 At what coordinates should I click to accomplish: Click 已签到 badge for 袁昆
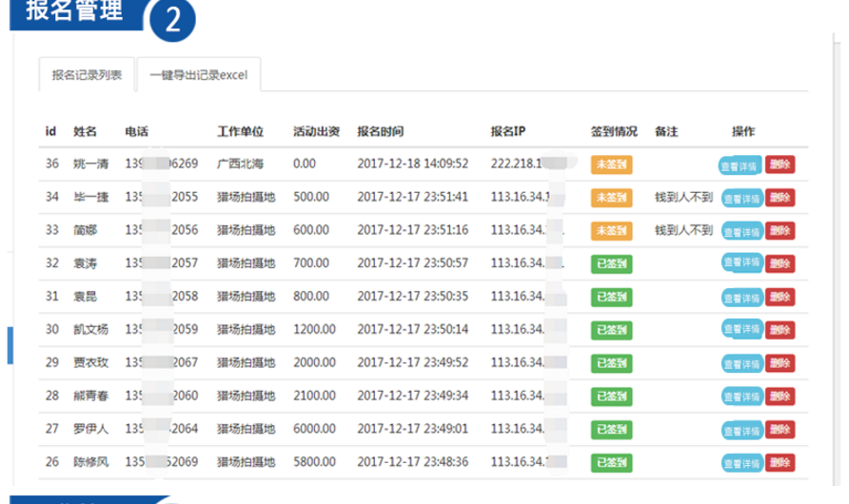(x=611, y=297)
